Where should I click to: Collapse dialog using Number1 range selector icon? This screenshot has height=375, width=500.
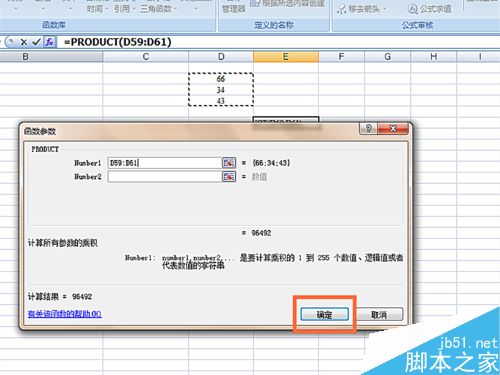pyautogui.click(x=229, y=163)
